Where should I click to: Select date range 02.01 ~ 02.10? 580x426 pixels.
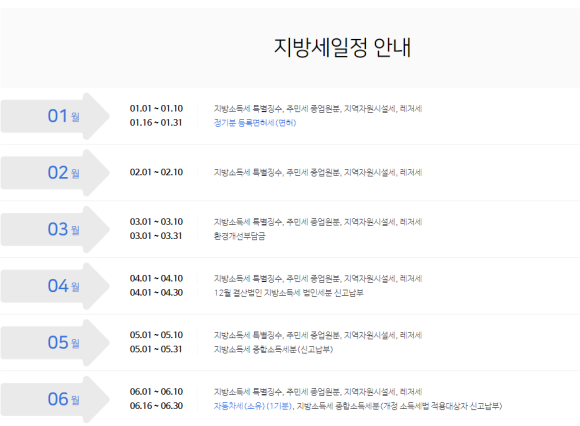tap(156, 172)
